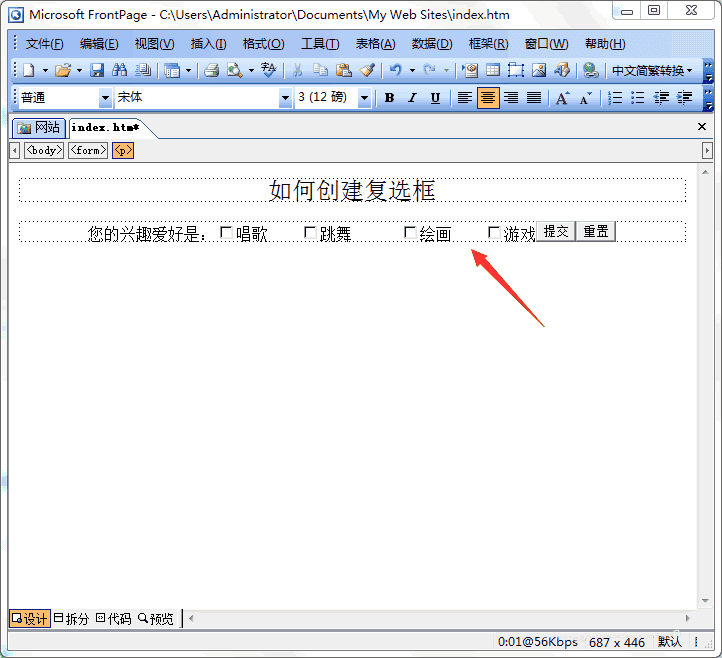This screenshot has width=722, height=658.
Task: Click the Increase indent icon
Action: (684, 98)
